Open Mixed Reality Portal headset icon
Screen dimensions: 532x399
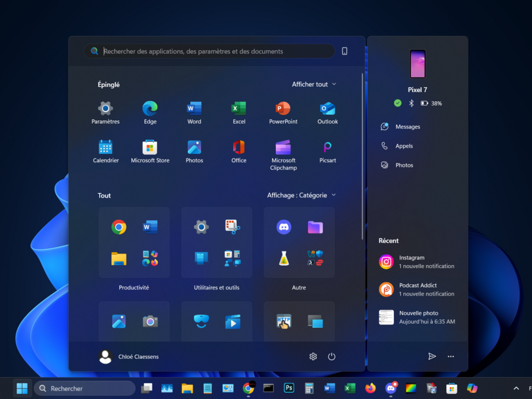click(x=201, y=321)
